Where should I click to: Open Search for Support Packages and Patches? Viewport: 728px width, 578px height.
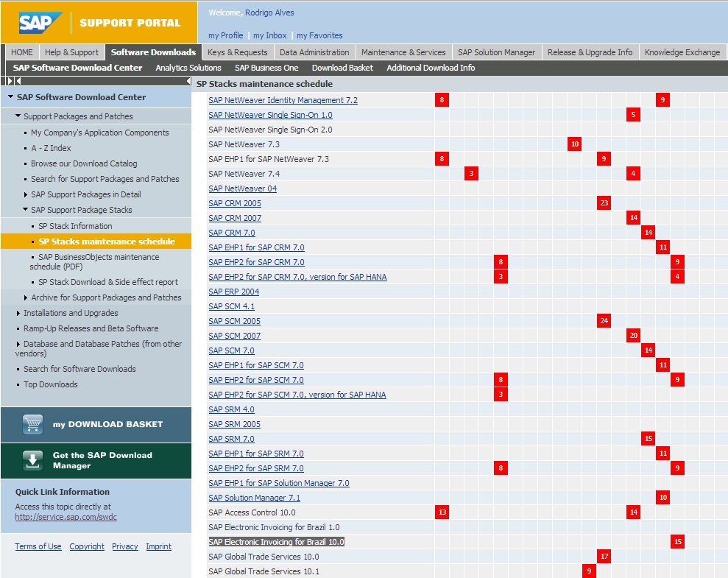point(105,179)
